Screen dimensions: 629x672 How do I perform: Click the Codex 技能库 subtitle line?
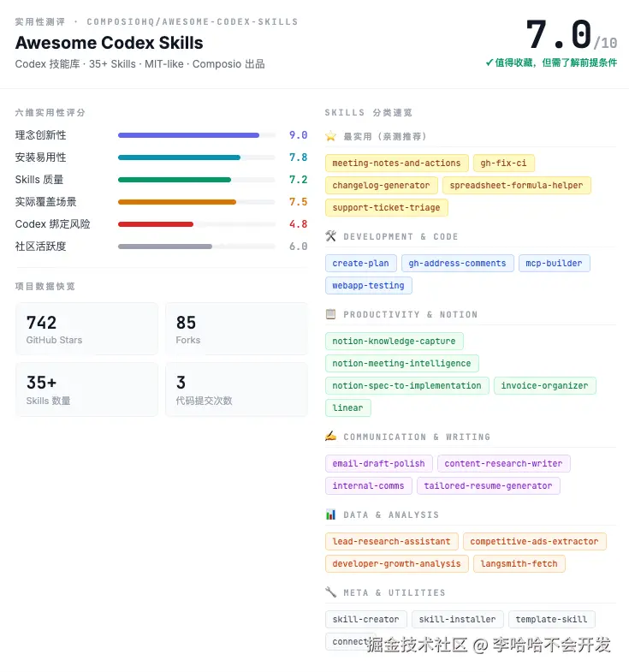[x=139, y=64]
